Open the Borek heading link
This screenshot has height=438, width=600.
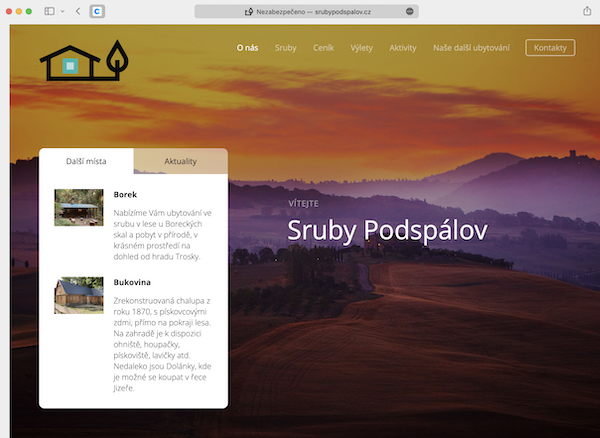tap(125, 194)
